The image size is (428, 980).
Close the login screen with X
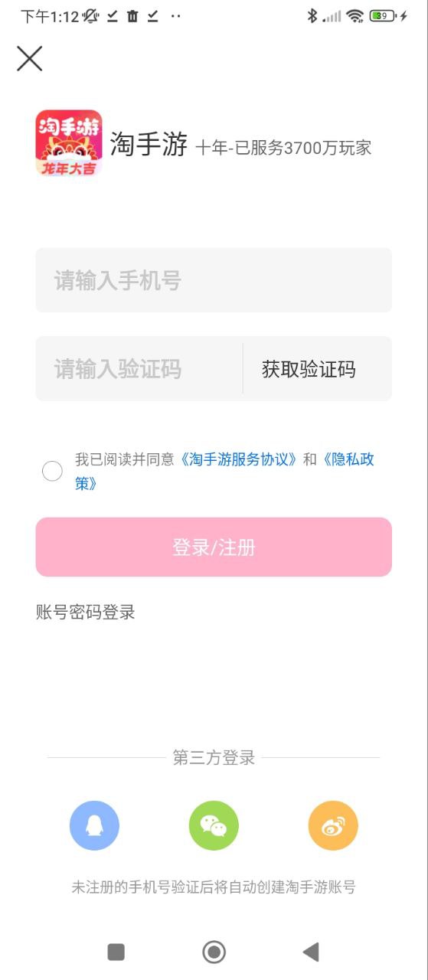tap(29, 58)
